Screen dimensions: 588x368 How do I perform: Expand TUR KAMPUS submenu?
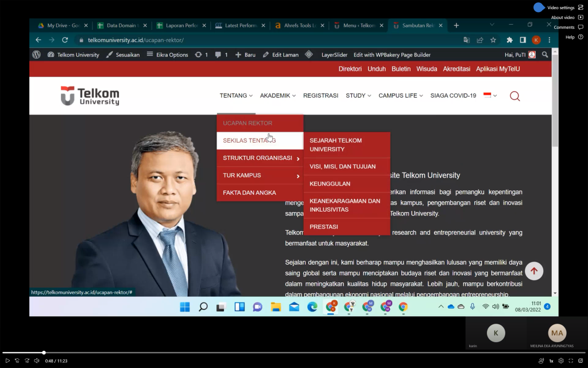260,175
